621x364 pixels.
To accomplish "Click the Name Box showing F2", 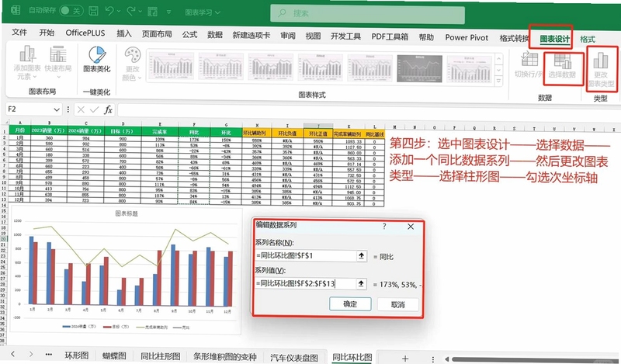I will (x=29, y=109).
